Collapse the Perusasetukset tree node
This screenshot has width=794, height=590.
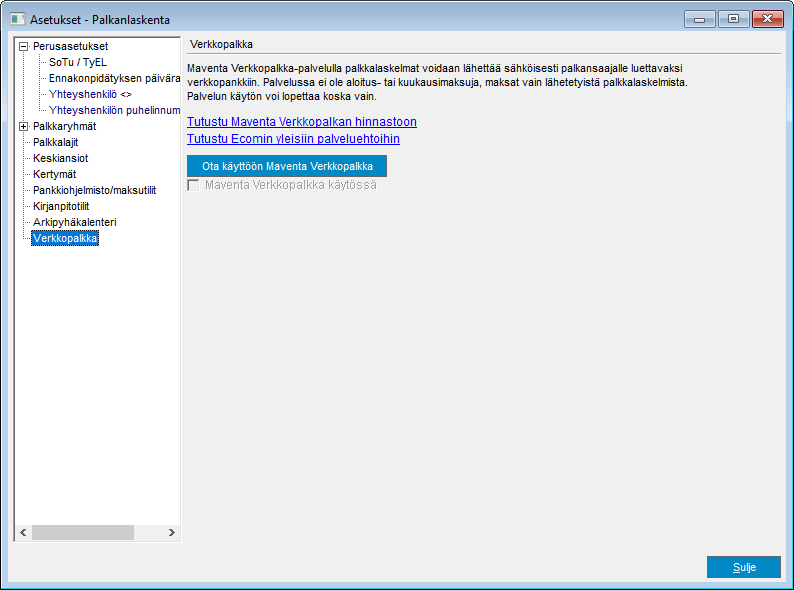pos(23,47)
